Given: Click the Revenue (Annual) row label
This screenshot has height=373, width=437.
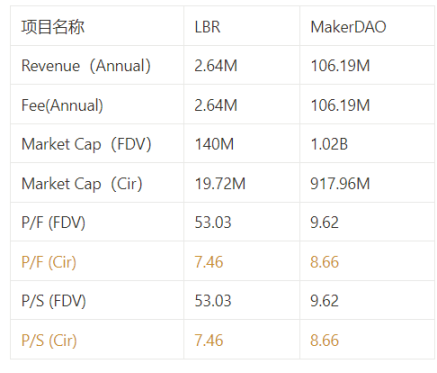Looking at the screenshot, I should pyautogui.click(x=86, y=66).
